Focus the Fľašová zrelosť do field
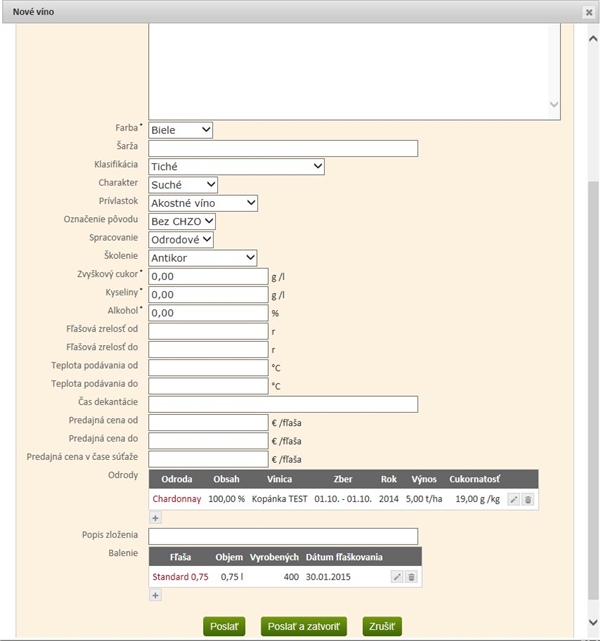Image resolution: width=600 pixels, height=641 pixels. click(208, 350)
